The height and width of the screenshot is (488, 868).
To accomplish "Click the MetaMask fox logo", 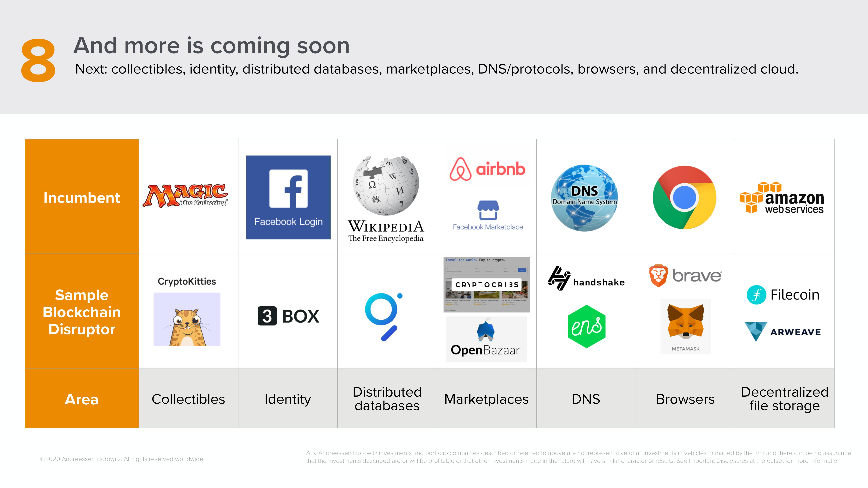I will click(x=685, y=322).
